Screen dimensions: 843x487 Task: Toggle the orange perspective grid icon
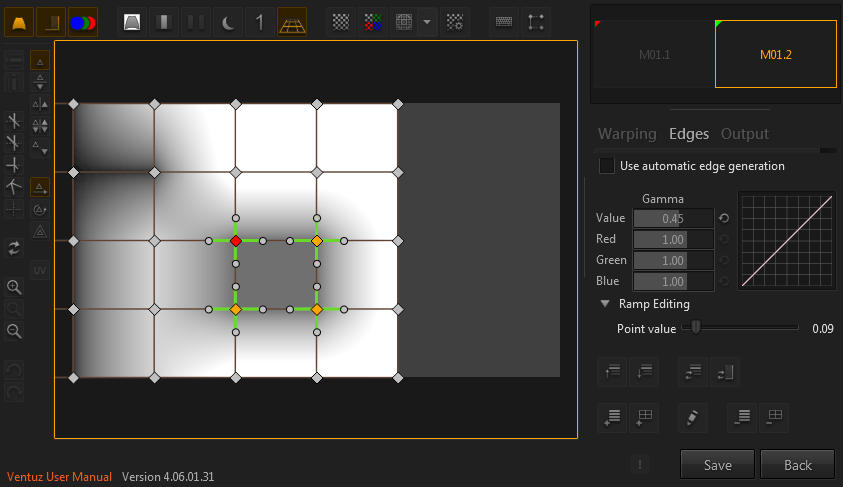pyautogui.click(x=292, y=21)
